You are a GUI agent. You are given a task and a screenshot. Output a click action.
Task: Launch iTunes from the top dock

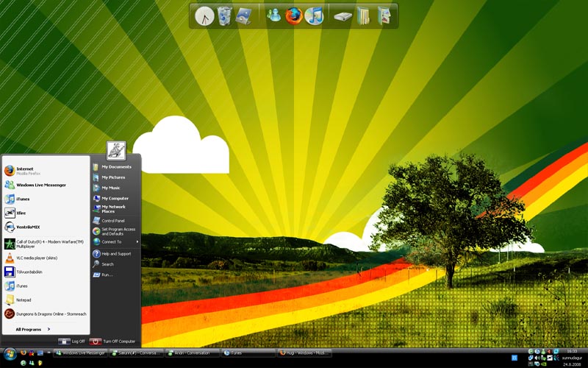coord(314,16)
